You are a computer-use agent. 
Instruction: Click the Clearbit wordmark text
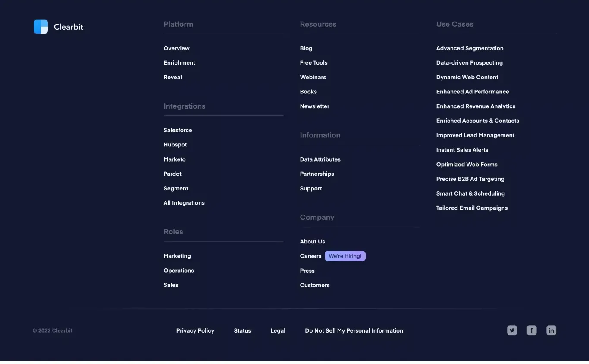tap(69, 27)
